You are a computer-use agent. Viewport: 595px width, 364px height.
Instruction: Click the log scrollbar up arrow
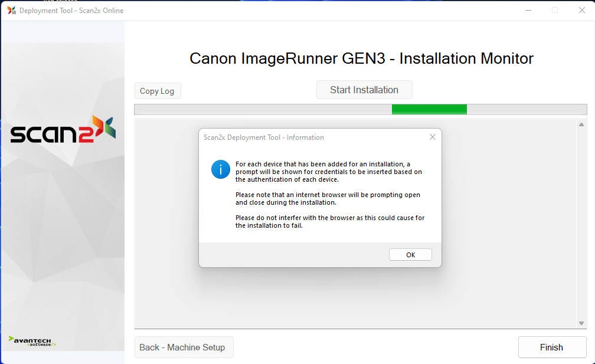[x=581, y=124]
